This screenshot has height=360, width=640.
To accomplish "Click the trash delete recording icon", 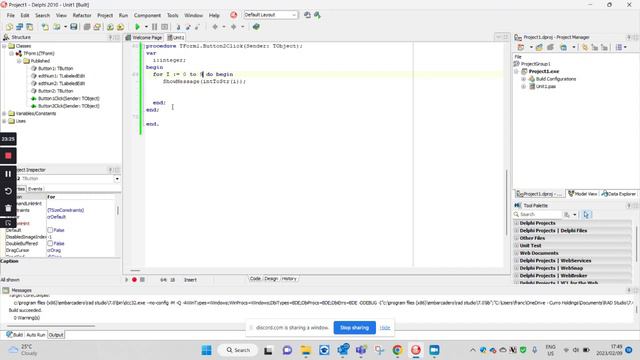I will tap(8, 208).
